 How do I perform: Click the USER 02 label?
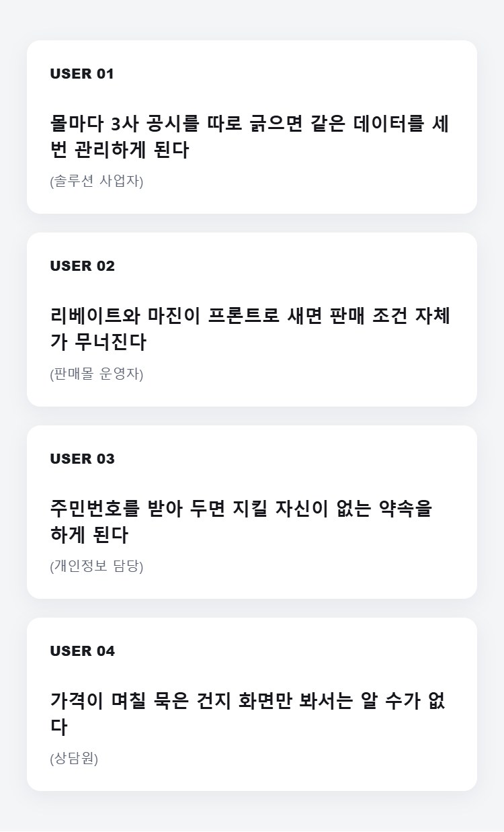(x=83, y=266)
